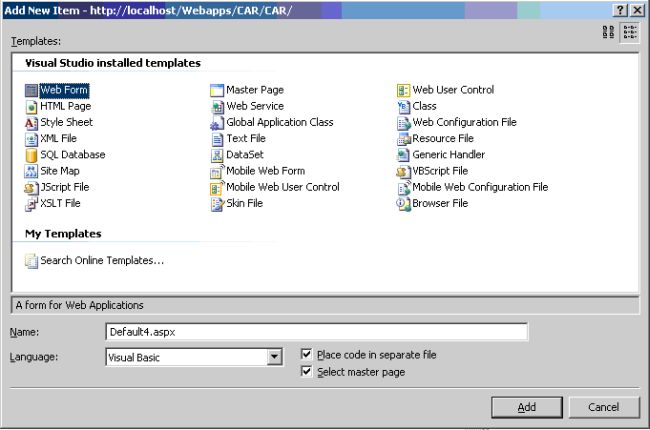Click the 'Browser File' label text
The height and width of the screenshot is (430, 650).
(x=440, y=203)
